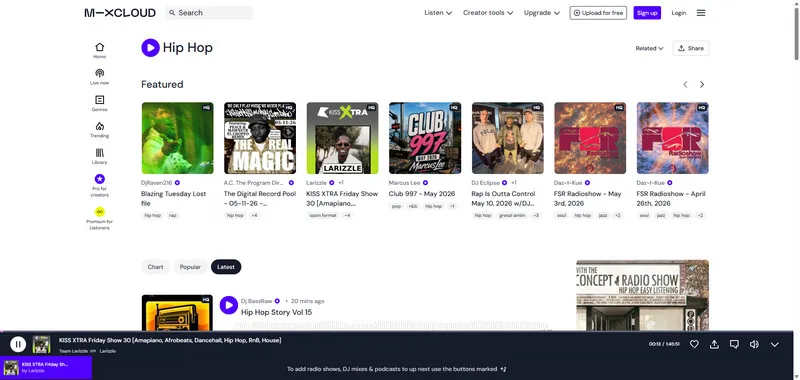Click the Login link
Viewport: 800px width, 380px height.
679,13
